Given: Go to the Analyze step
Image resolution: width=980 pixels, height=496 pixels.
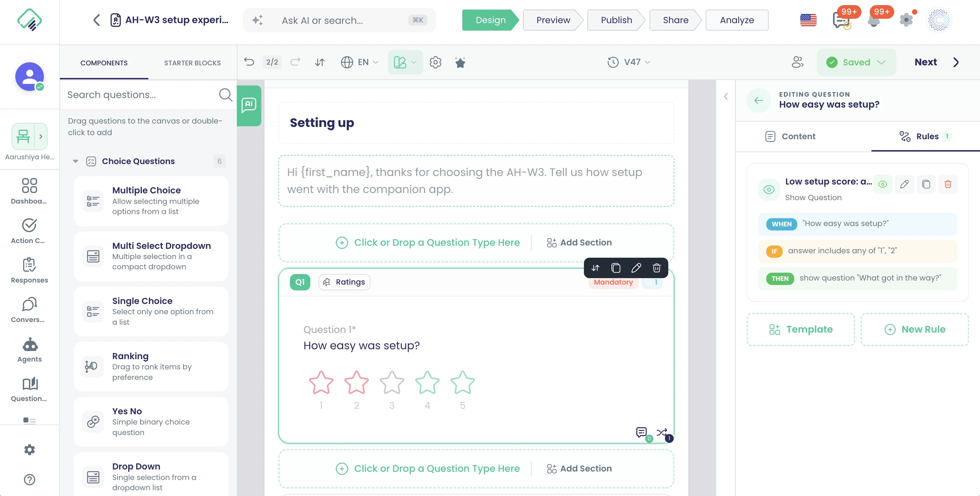Looking at the screenshot, I should [x=737, y=20].
